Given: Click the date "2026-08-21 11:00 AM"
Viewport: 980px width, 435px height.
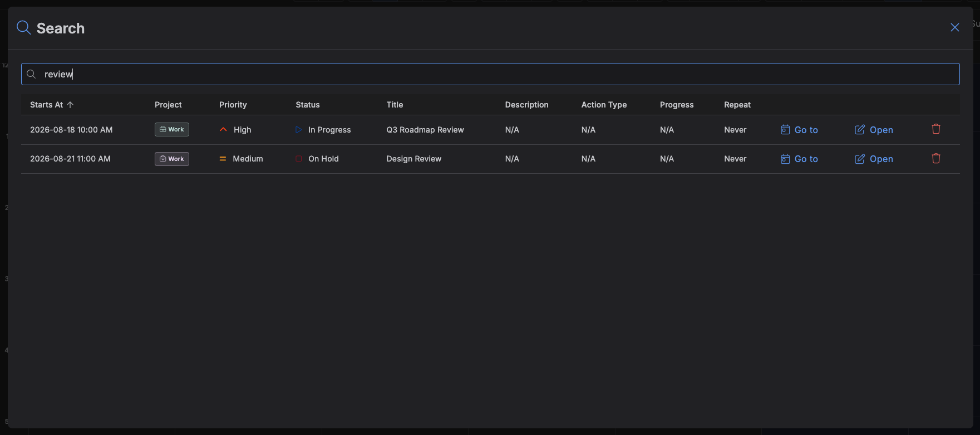Looking at the screenshot, I should point(70,159).
